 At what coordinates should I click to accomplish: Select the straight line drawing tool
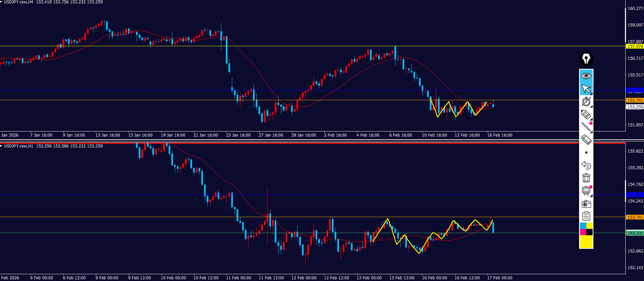coord(586,127)
